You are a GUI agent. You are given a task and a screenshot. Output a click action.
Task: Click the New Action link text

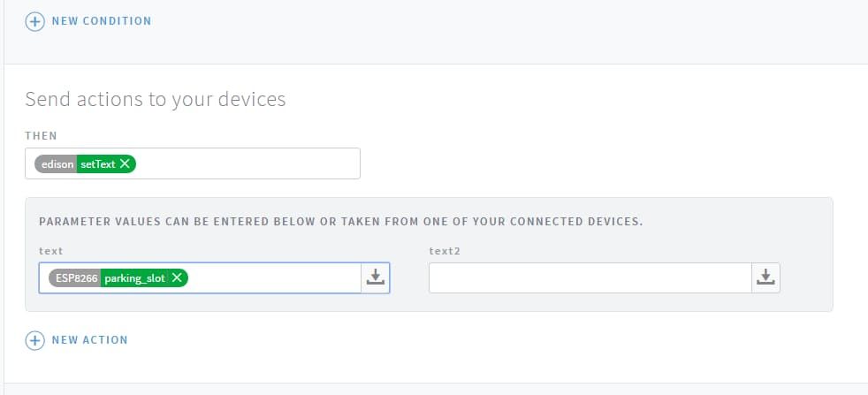[x=90, y=340]
